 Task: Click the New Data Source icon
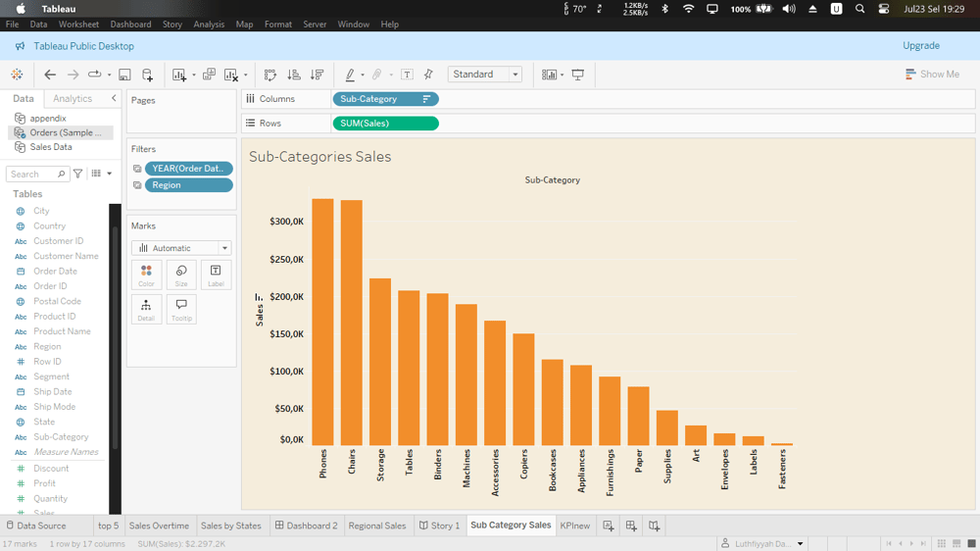148,75
